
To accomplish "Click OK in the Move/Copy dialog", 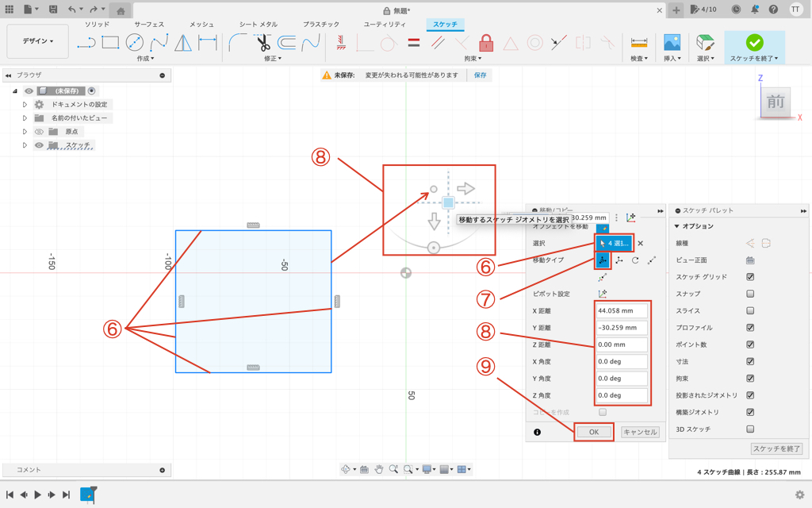I will pos(594,433).
